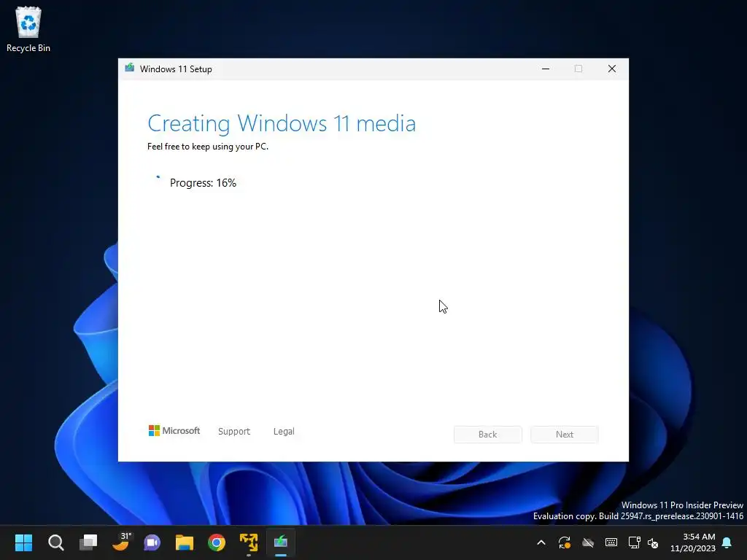Open the clock showing 3:54 AM
Image resolution: width=747 pixels, height=560 pixels.
point(693,542)
